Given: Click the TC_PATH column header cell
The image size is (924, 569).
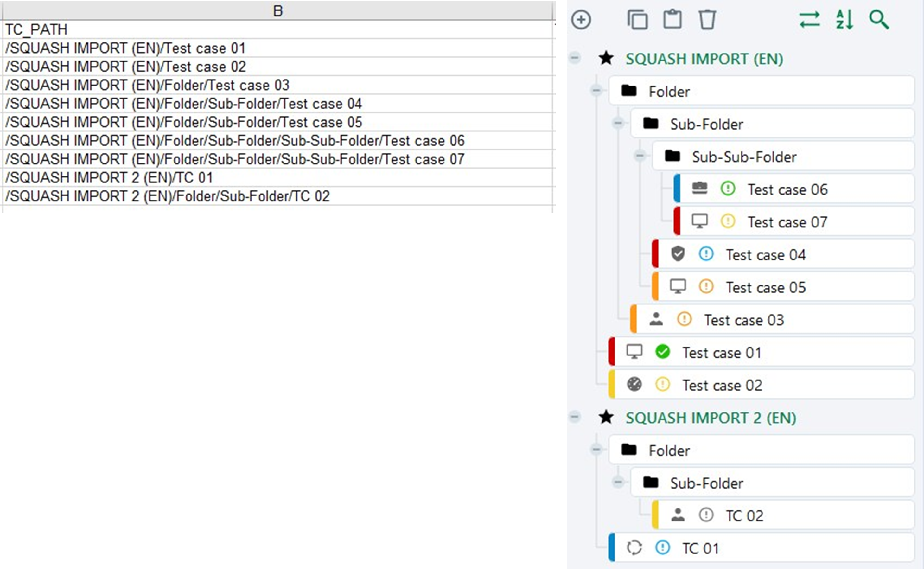Looking at the screenshot, I should [x=36, y=29].
